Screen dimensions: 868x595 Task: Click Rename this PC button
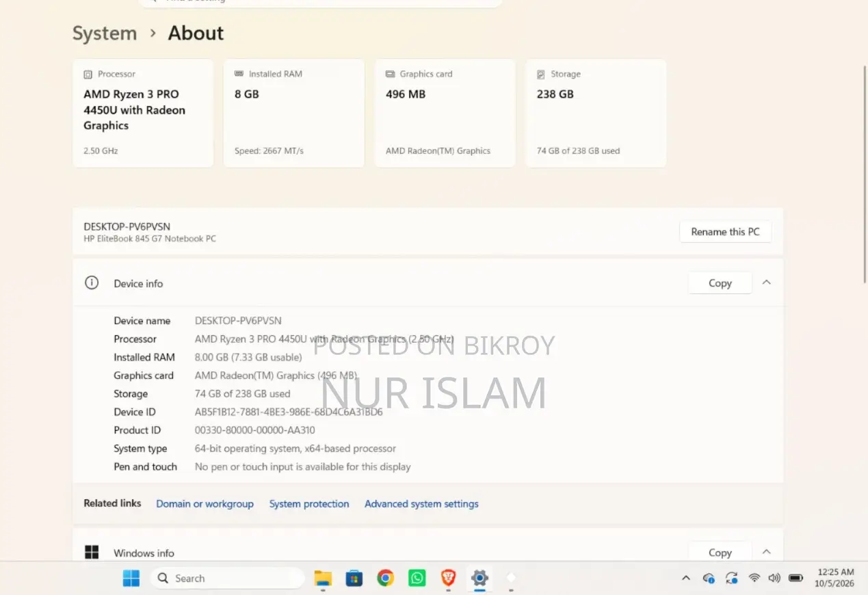pos(725,232)
